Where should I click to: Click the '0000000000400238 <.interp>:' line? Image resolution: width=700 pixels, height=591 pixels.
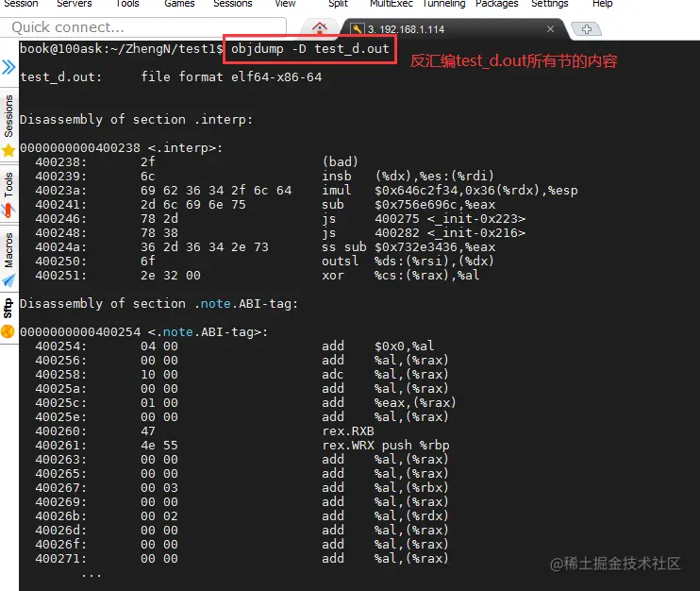pos(121,147)
